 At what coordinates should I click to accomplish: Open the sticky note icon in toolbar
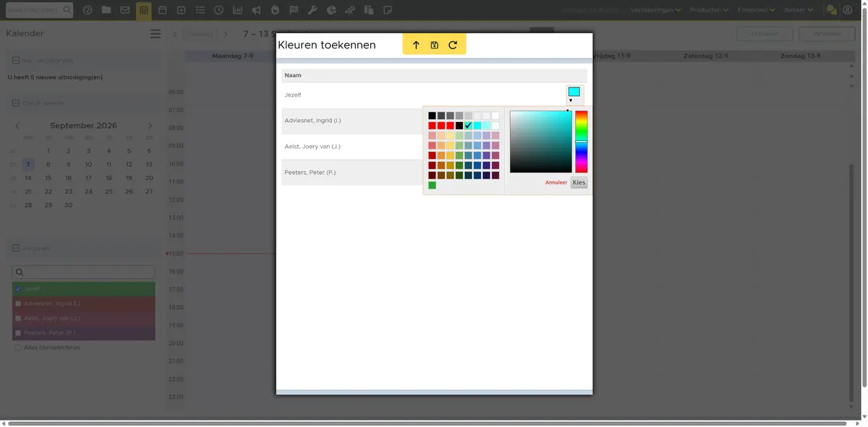coord(388,10)
